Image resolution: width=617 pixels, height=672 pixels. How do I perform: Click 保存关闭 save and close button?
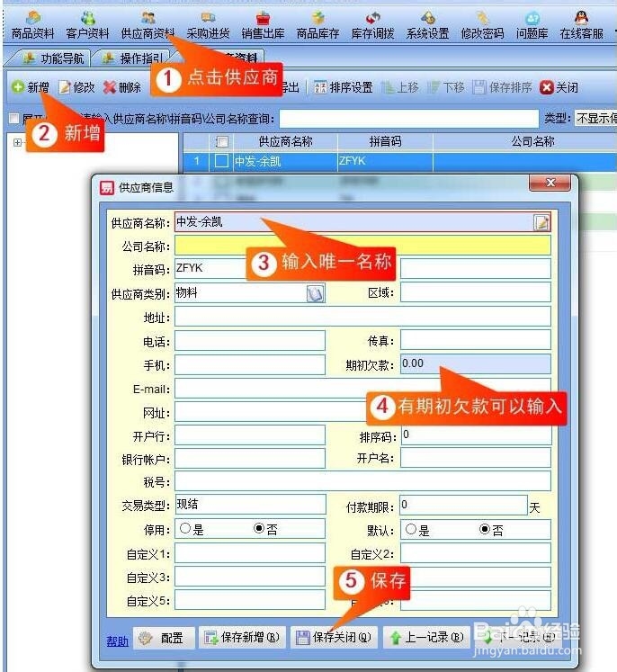pyautogui.click(x=334, y=638)
